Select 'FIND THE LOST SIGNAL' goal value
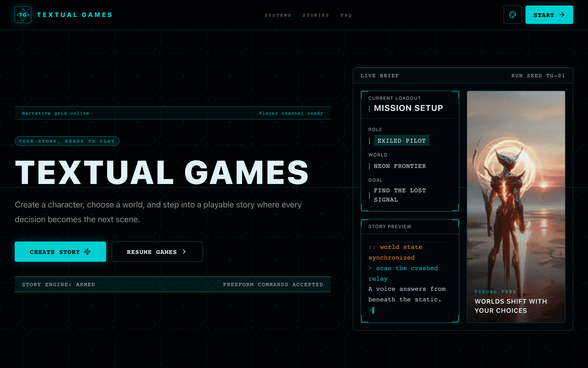This screenshot has width=588, height=368. (400, 195)
